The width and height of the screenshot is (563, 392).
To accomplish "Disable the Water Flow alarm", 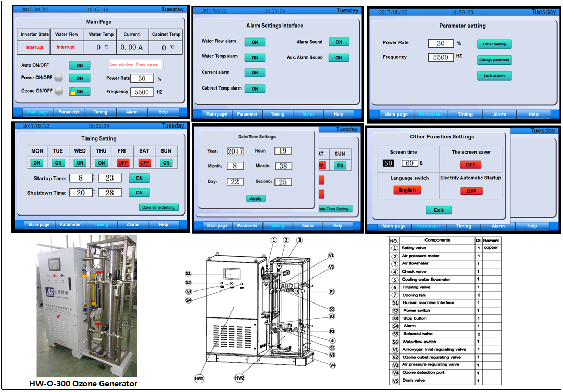I will [x=255, y=42].
